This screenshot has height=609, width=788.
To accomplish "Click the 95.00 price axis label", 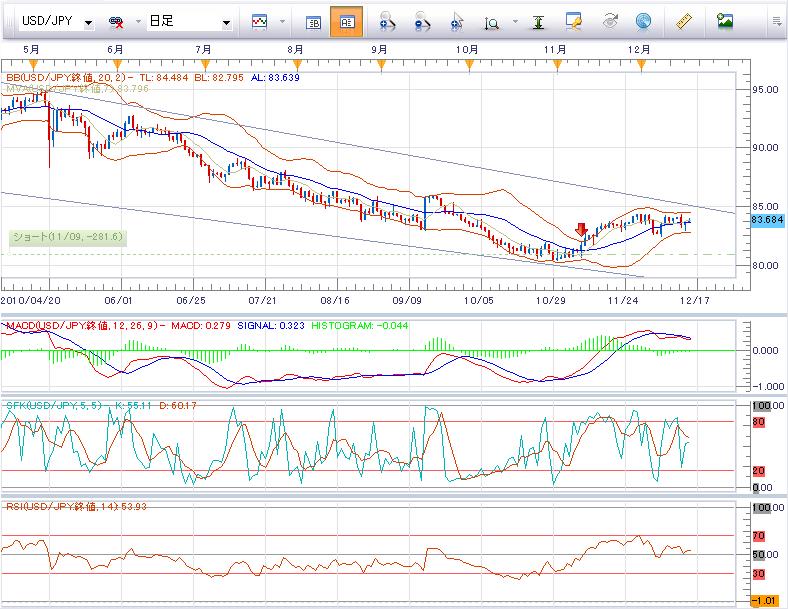I will [765, 89].
